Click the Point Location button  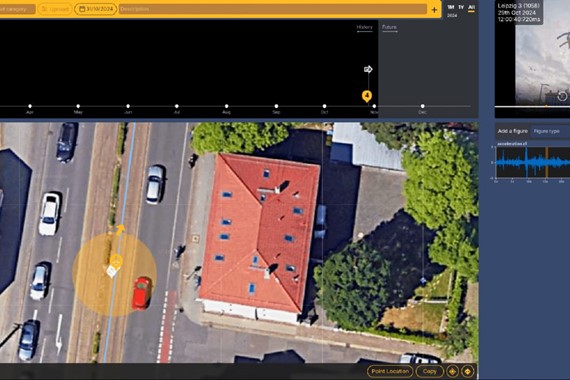390,371
